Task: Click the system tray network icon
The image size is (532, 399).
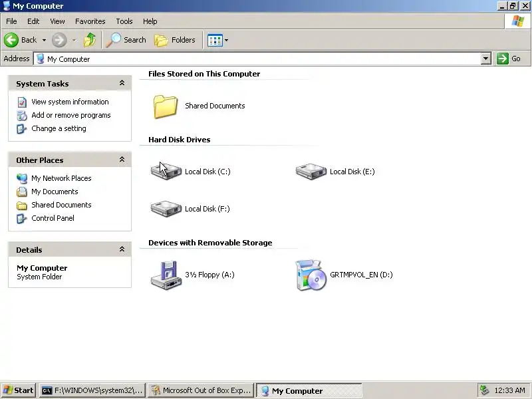Action: pyautogui.click(x=485, y=390)
